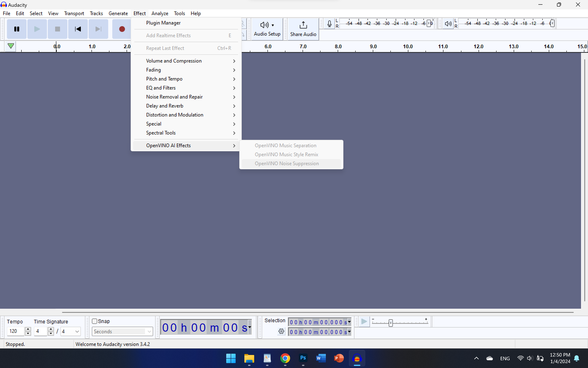Open the File menu
588x368 pixels.
click(7, 13)
